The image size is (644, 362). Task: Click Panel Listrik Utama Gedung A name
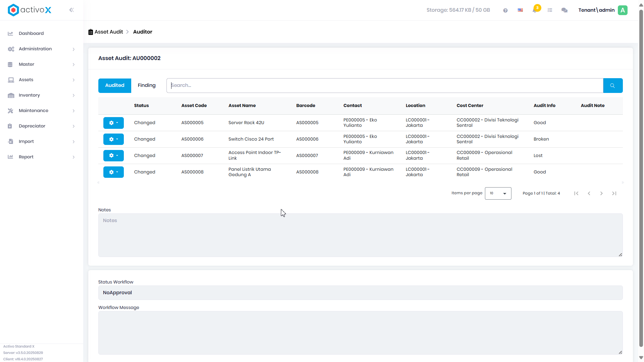click(x=250, y=172)
